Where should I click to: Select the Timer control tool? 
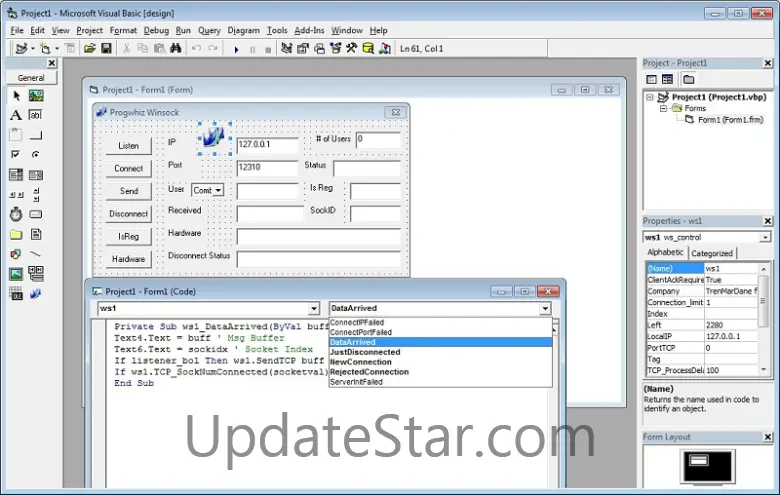tap(16, 214)
